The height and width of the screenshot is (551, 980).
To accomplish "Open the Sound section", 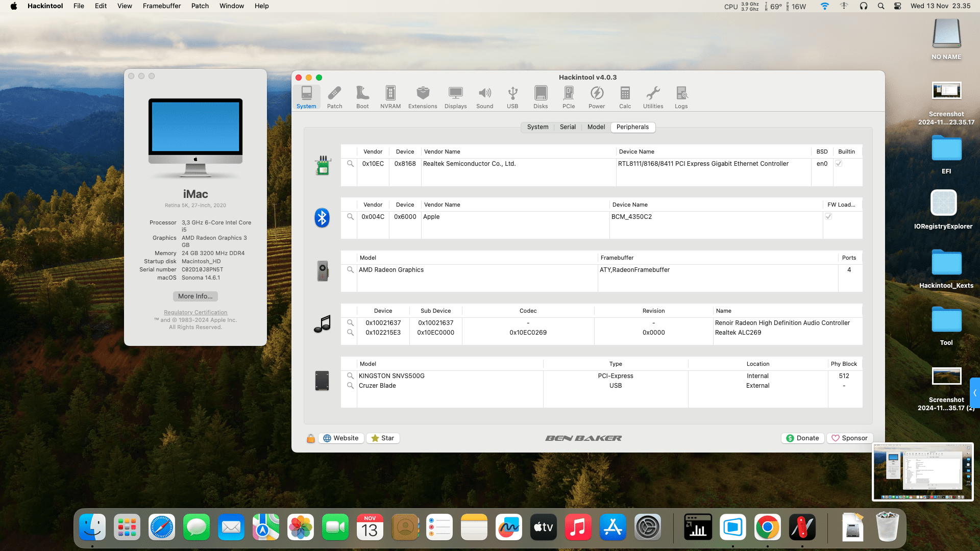I will coord(484,96).
